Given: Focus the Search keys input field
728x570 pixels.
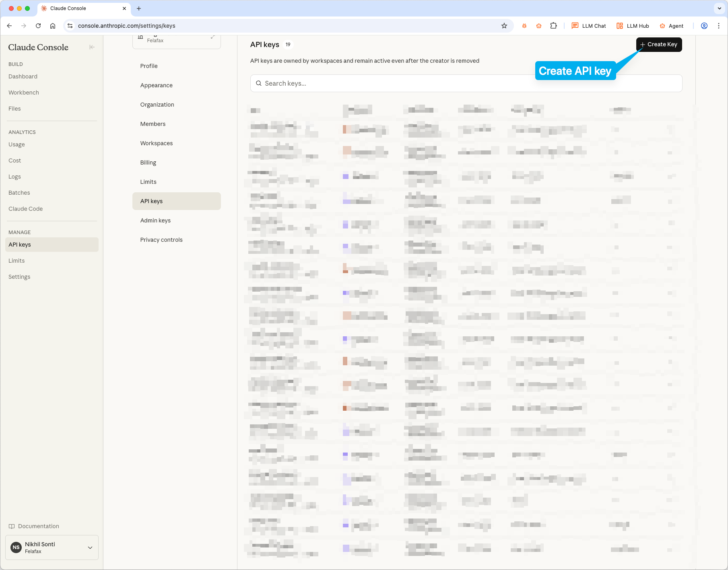Looking at the screenshot, I should (x=466, y=83).
